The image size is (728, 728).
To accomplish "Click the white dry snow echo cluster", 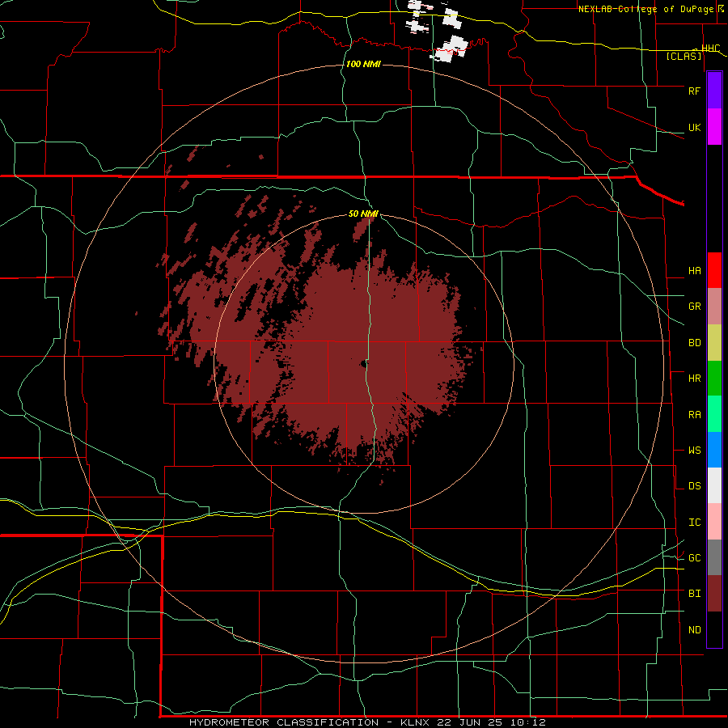I will [438, 30].
